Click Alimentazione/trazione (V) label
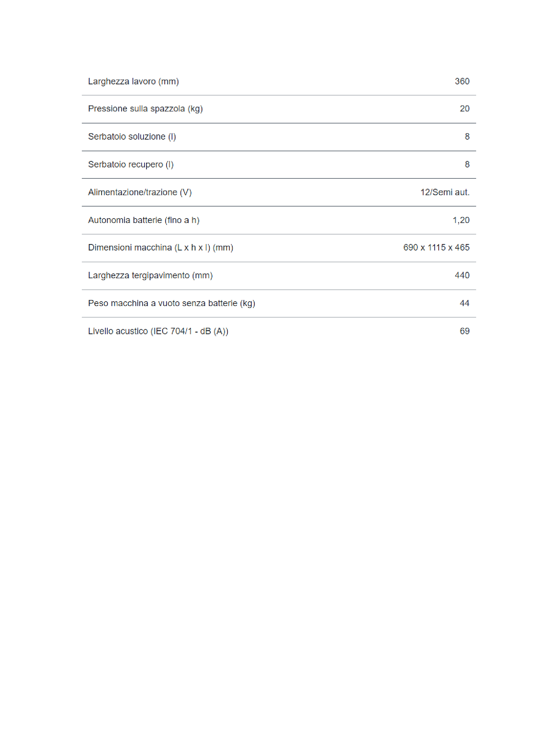The width and height of the screenshot is (535, 756). [140, 192]
